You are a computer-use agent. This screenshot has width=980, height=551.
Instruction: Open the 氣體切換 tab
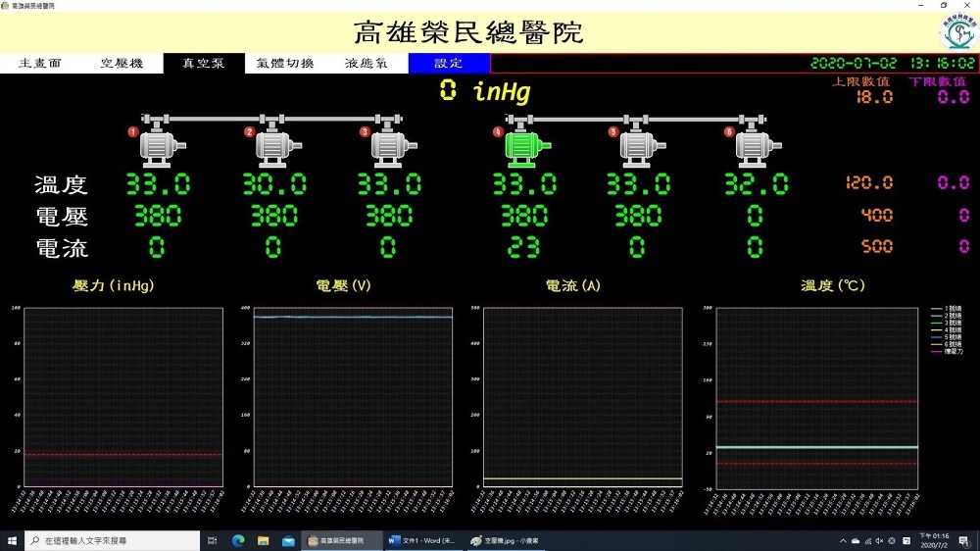(x=285, y=63)
